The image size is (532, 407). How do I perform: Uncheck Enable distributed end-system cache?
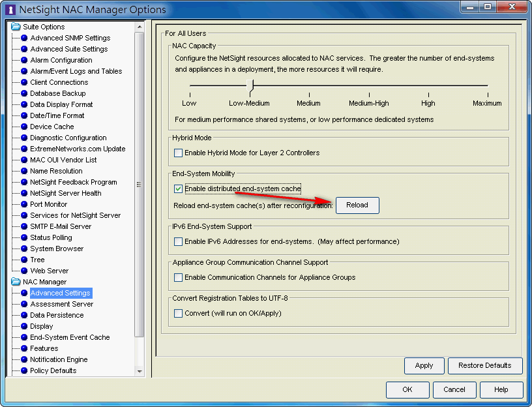pyautogui.click(x=178, y=188)
